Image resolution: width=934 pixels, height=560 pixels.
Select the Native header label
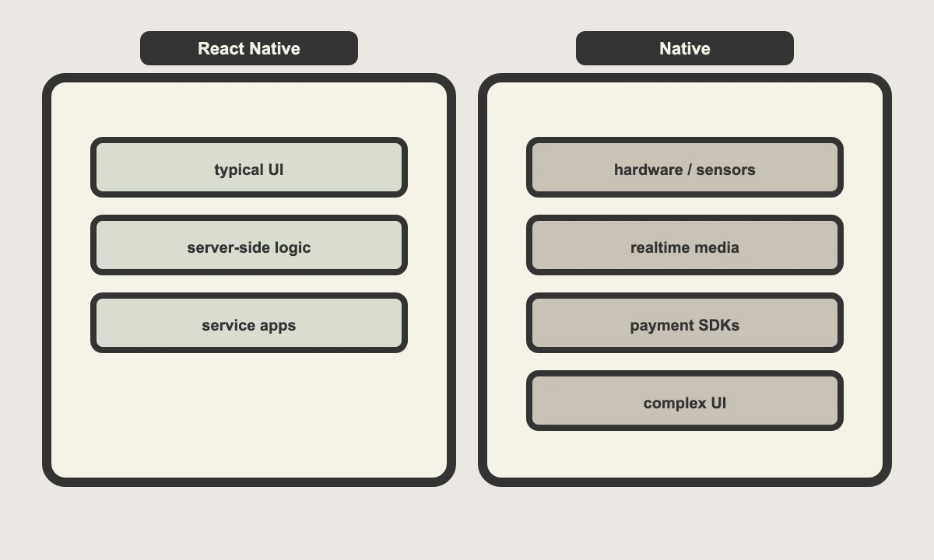pyautogui.click(x=685, y=48)
